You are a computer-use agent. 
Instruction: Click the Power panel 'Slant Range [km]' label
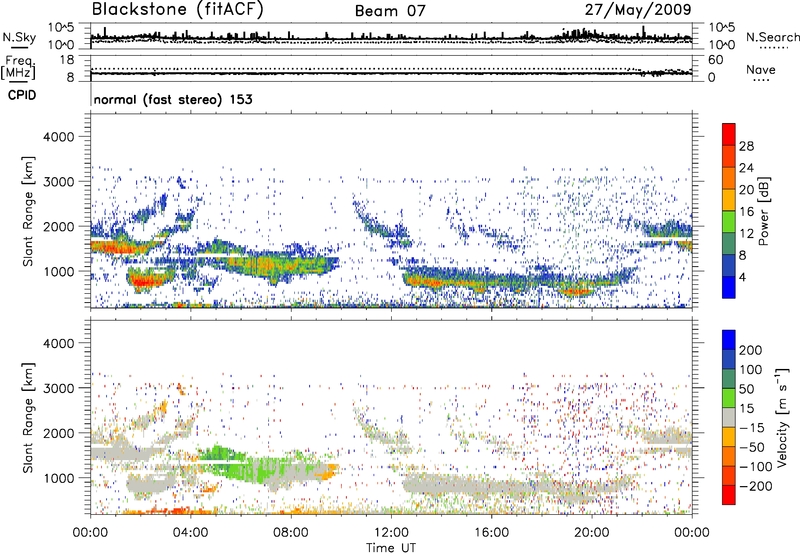tap(28, 211)
